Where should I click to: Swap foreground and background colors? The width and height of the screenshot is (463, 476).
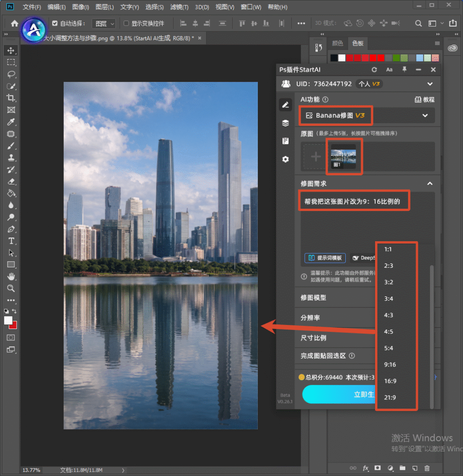click(x=14, y=311)
